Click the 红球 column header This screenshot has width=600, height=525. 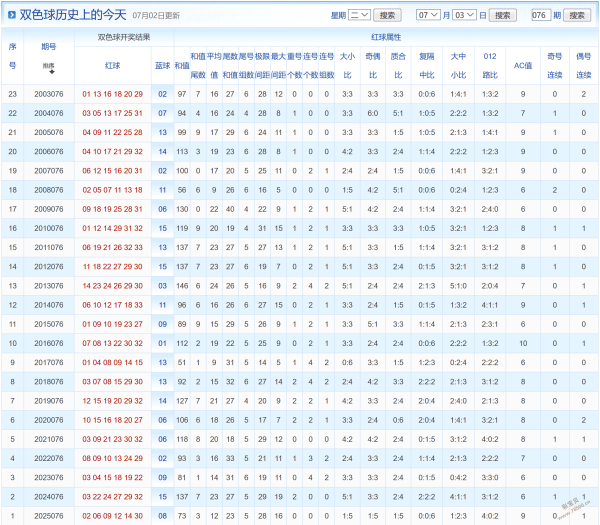pos(112,65)
